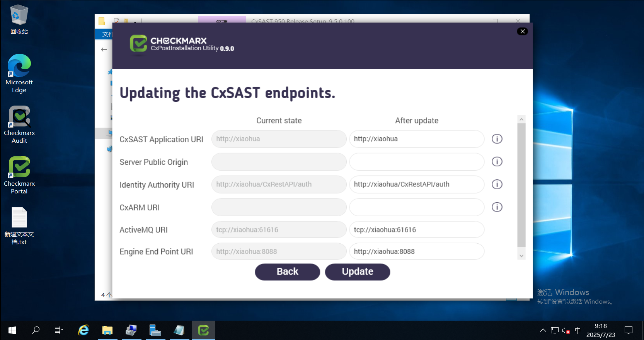
Task: Click the muted volume tray icon
Action: 566,331
